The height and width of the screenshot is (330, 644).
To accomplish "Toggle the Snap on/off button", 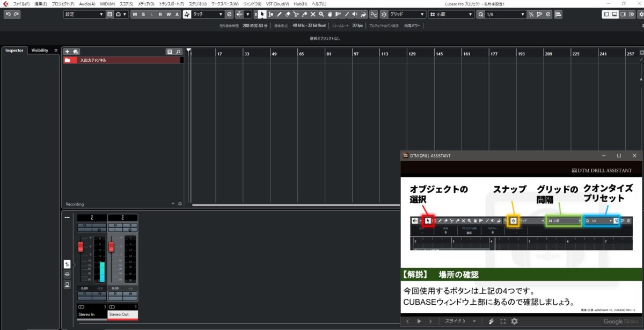I will [x=384, y=15].
